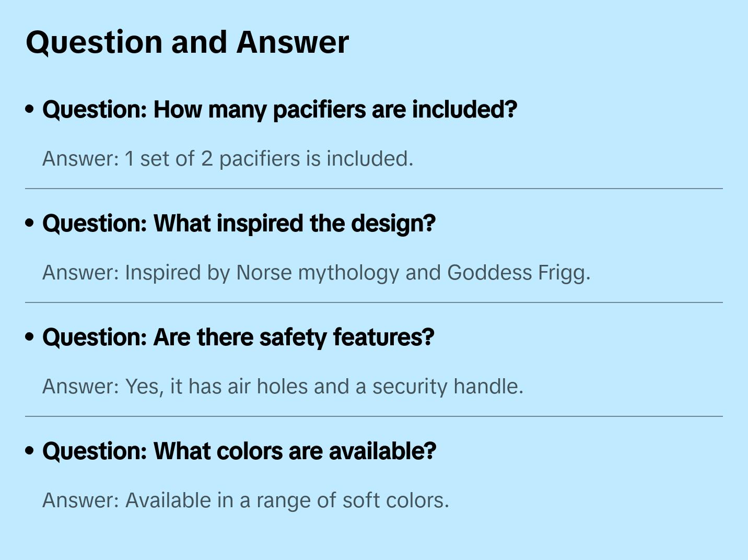Click the 'Question and Answer' heading
Screen dimensions: 748x560
click(x=187, y=42)
